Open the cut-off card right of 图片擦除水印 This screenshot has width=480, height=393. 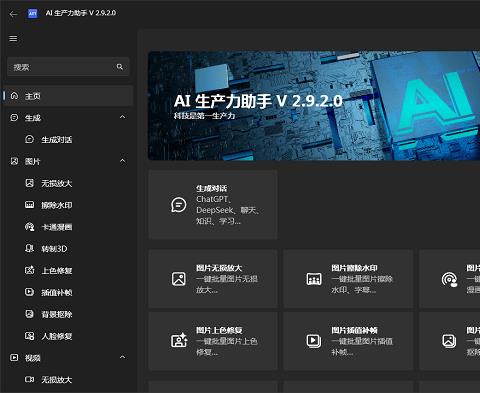[450, 279]
